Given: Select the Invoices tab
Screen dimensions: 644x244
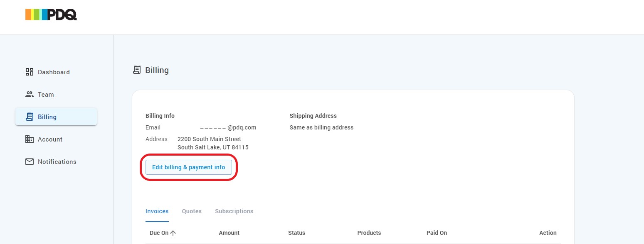Looking at the screenshot, I should point(157,211).
